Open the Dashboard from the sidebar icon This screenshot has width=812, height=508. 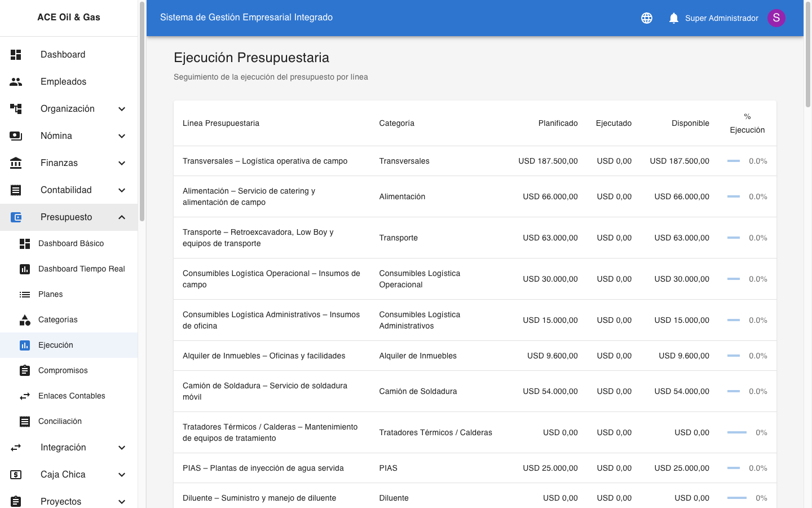coord(16,54)
